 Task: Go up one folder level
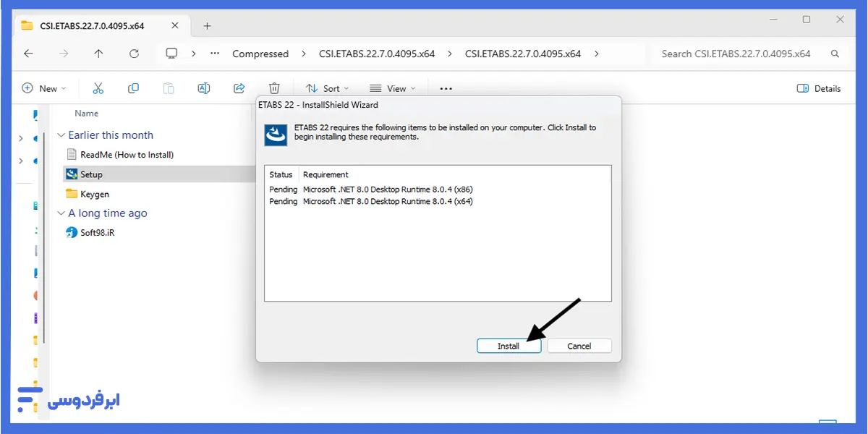tap(98, 54)
